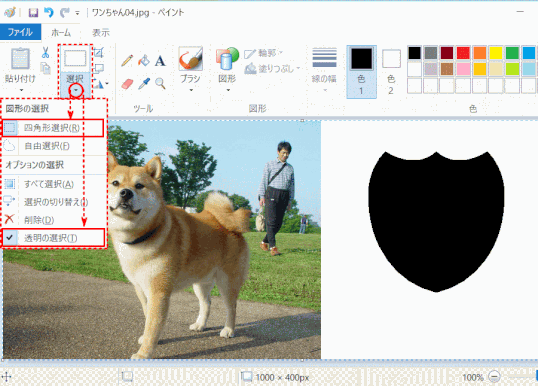Select 色1 foreground color box
The image size is (538, 386).
click(x=361, y=72)
